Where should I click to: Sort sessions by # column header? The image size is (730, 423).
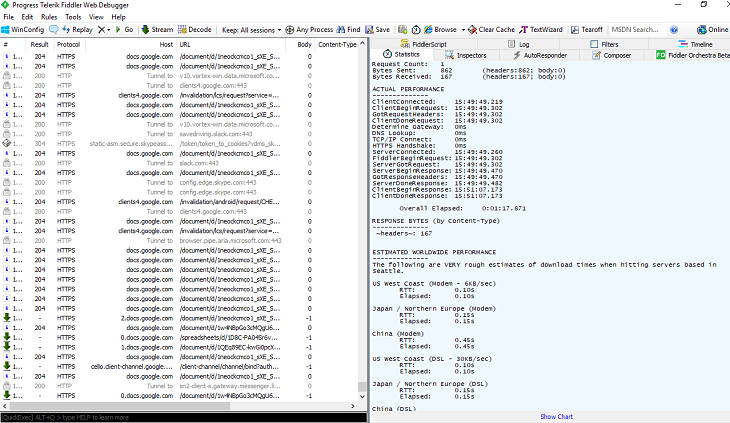[13, 45]
